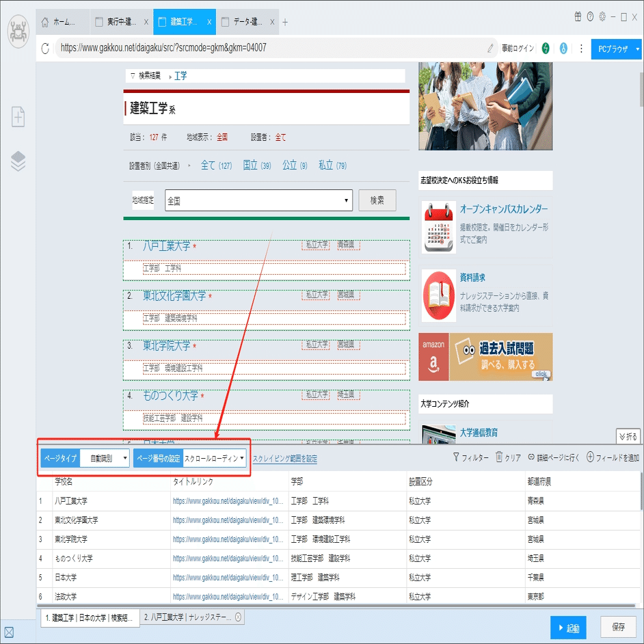Image resolution: width=644 pixels, height=644 pixels.
Task: Click the new task plus-document icon in sidebar
Action: [x=18, y=117]
